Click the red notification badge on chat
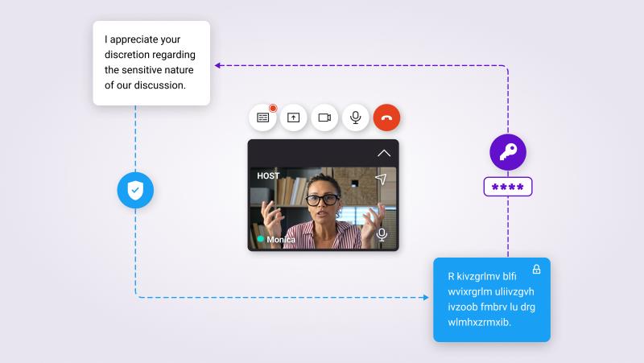Viewport: 644px width, 363px height. pos(273,108)
